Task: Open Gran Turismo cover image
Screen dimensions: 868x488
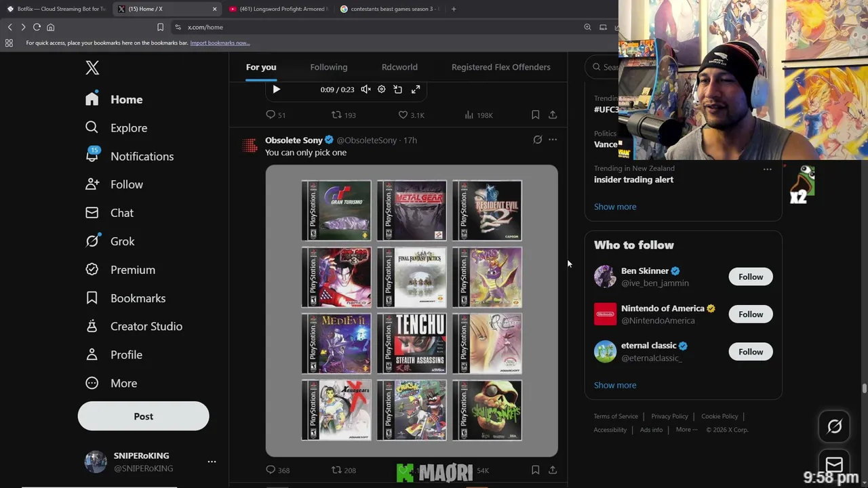Action: (x=336, y=211)
